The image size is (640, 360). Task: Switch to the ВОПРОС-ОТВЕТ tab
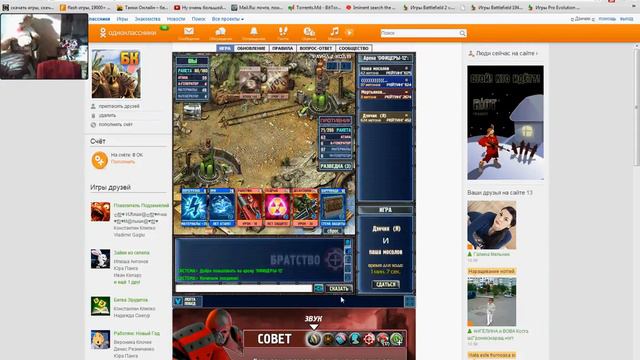[x=316, y=48]
